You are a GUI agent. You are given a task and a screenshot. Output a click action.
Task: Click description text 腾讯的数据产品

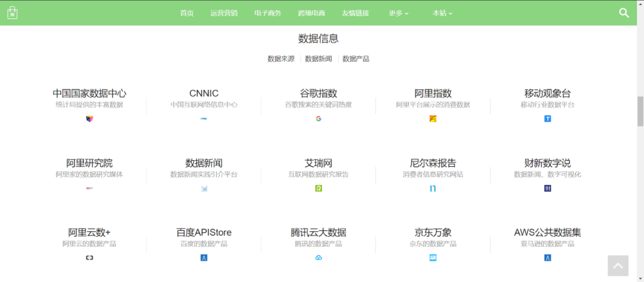(318, 244)
